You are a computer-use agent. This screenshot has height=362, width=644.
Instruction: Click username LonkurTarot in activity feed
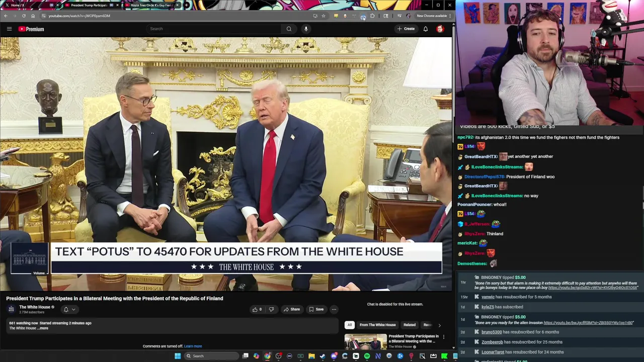click(493, 352)
